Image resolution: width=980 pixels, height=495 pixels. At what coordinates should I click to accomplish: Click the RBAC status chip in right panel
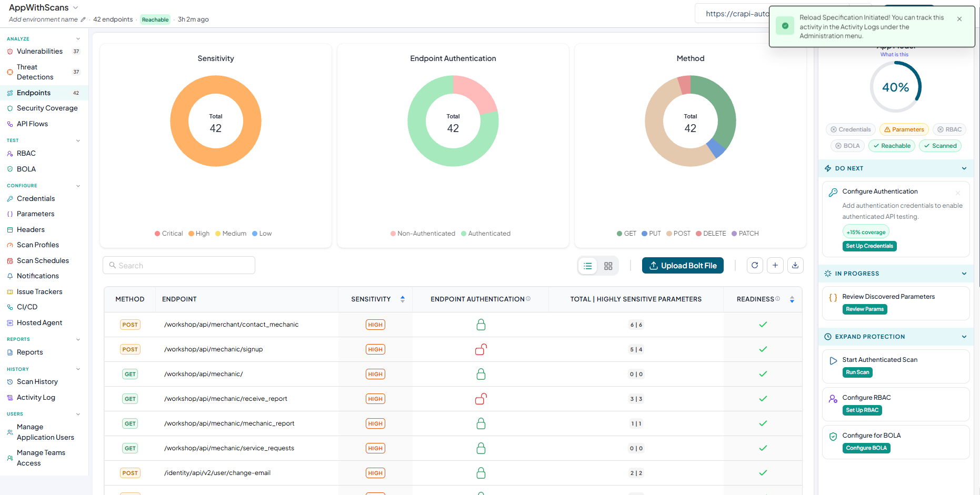pos(949,129)
